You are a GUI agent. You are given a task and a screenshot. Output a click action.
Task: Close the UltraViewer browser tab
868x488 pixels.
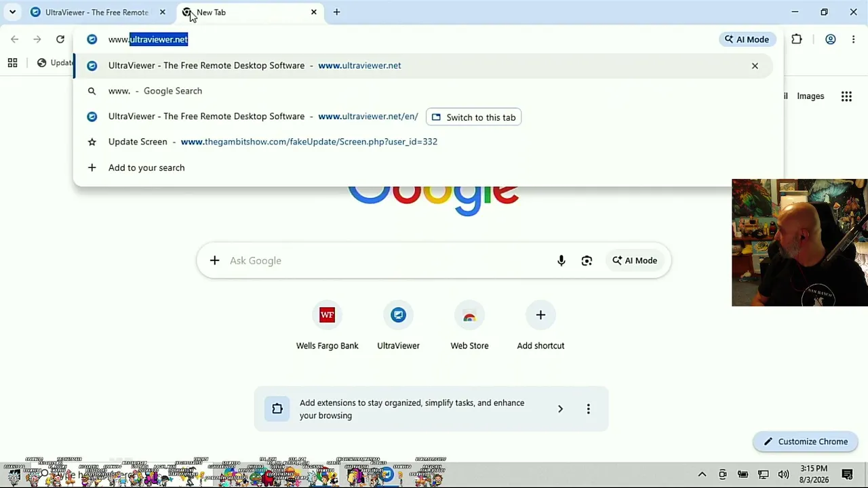tap(162, 12)
